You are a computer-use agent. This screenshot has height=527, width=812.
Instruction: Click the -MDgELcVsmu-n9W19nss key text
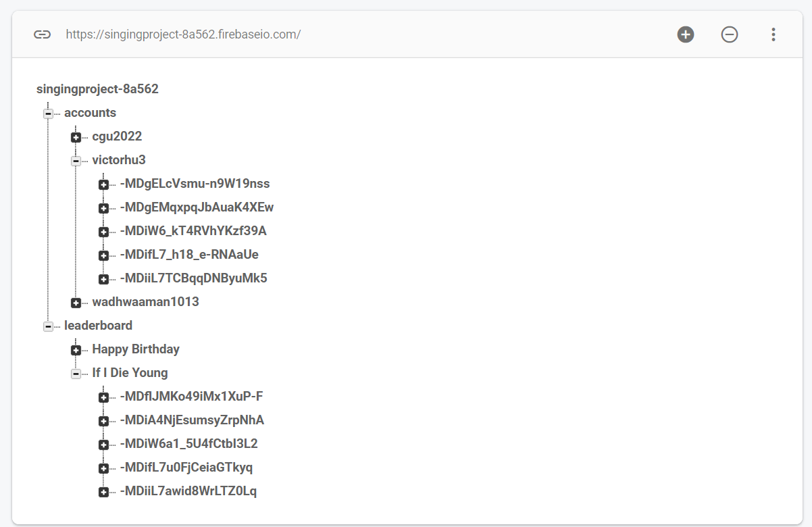coord(195,184)
